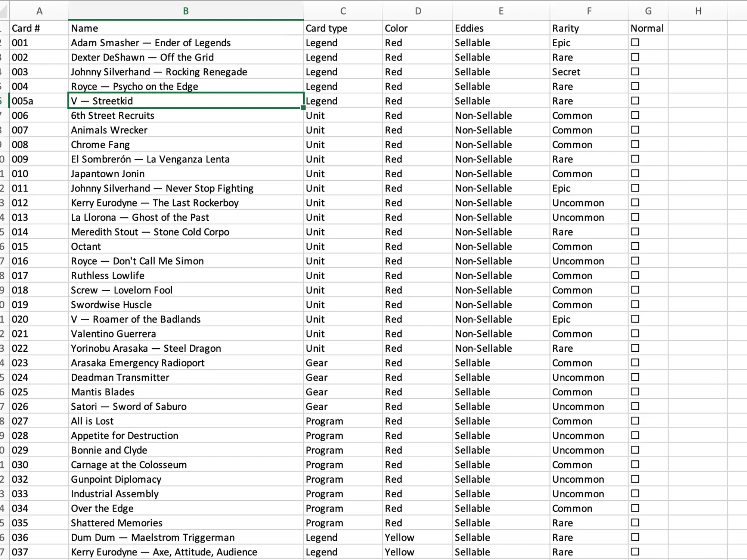Tick the Normal checkbox for card 003

635,72
